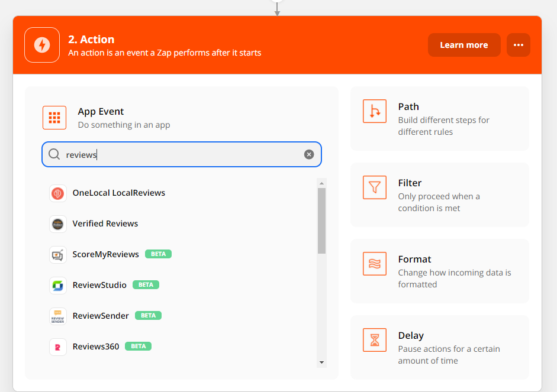Select the Filter card title
557x392 pixels.
click(x=410, y=183)
